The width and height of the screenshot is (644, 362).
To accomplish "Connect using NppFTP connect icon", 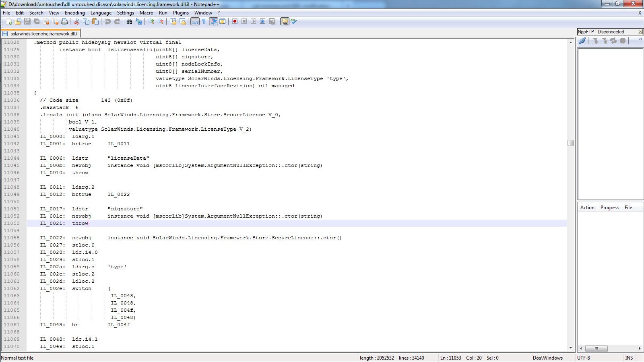I will pyautogui.click(x=582, y=41).
